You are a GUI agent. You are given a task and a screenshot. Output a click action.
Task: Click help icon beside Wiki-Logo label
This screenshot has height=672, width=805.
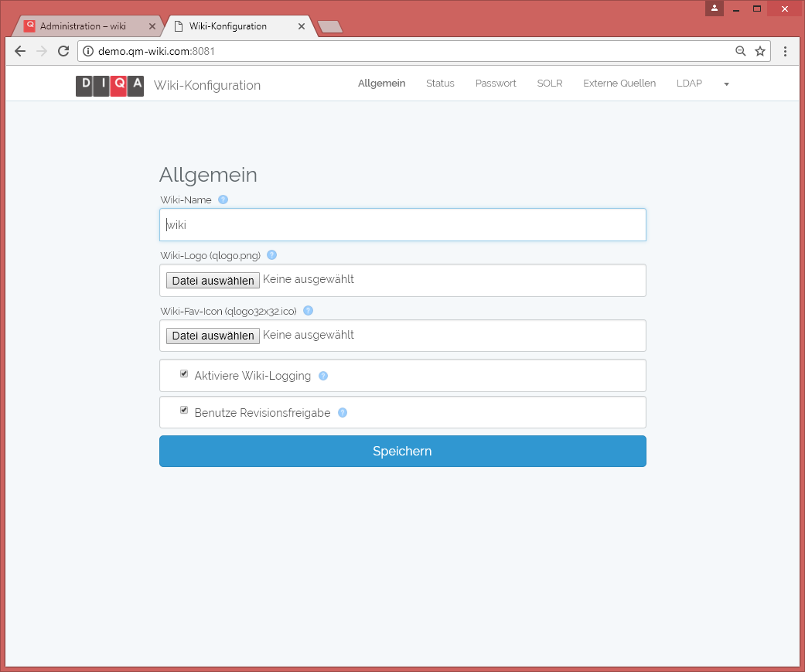[x=271, y=255]
